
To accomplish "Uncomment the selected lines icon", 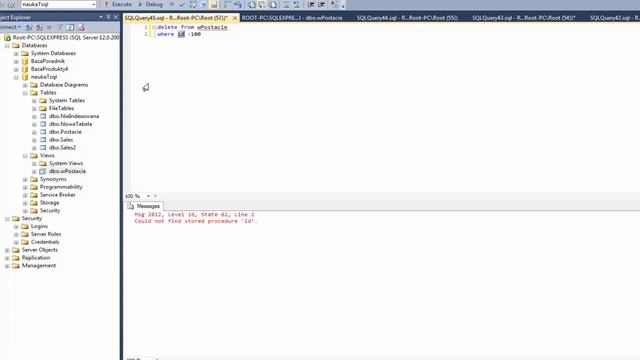I will [296, 4].
